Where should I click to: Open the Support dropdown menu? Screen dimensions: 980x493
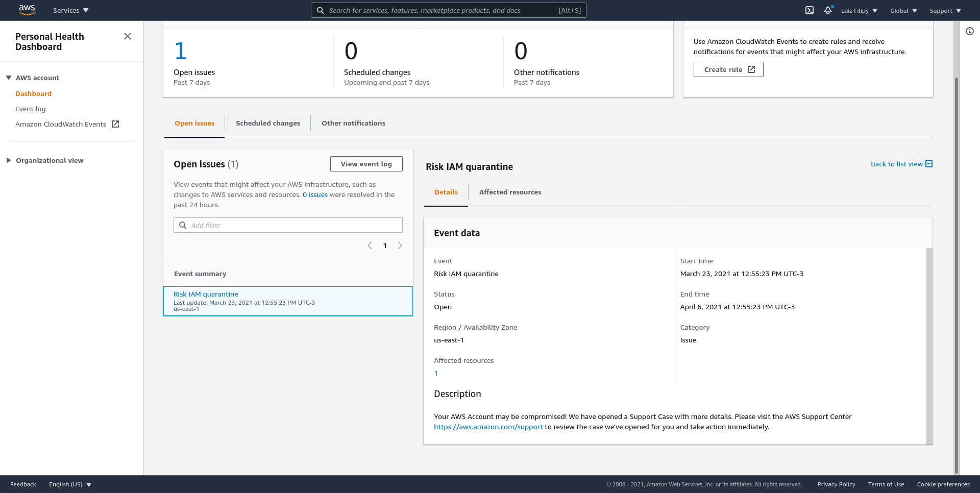(945, 11)
